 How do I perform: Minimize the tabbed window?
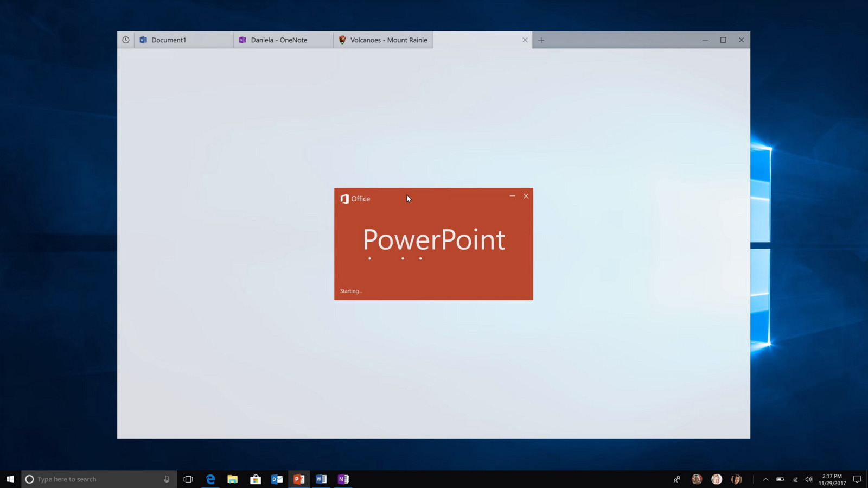(705, 40)
